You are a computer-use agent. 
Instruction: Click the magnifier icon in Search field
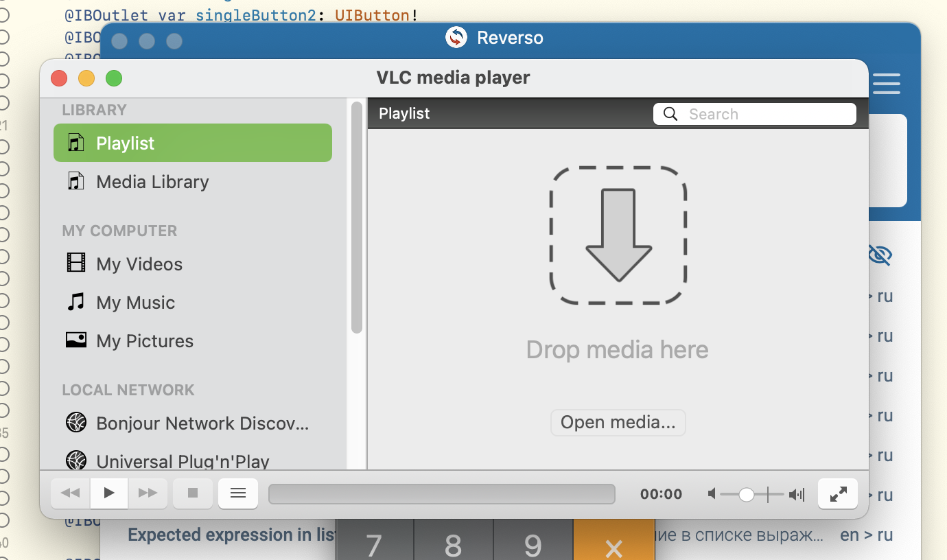[x=670, y=114]
